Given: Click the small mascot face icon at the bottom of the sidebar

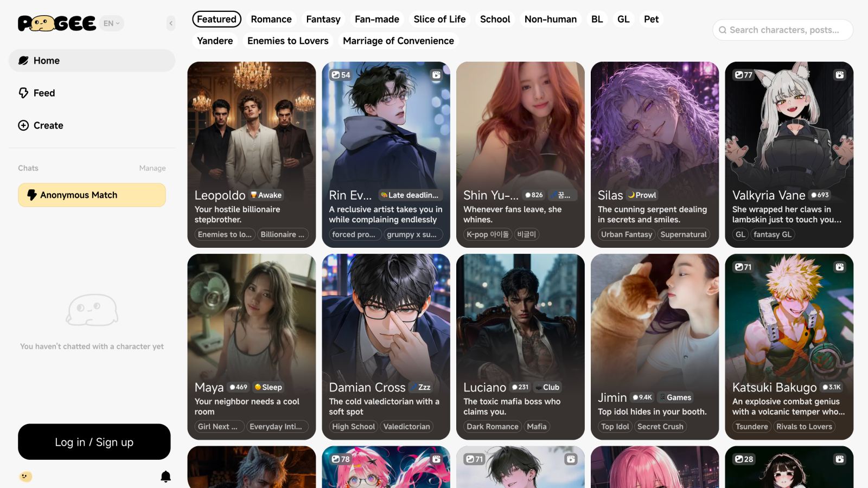Looking at the screenshot, I should [x=25, y=477].
